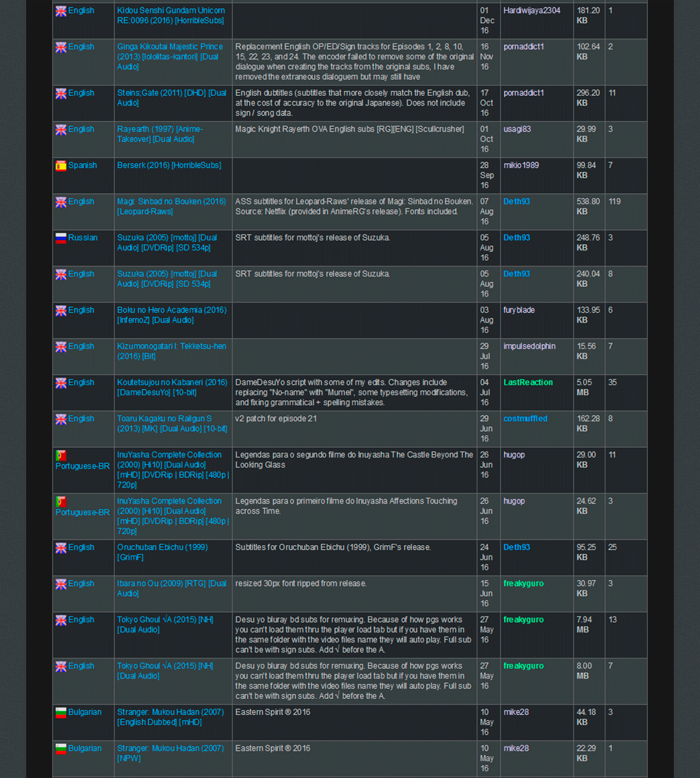Click the English flag beside Kizumonogatari I
The height and width of the screenshot is (778, 700).
tap(61, 347)
